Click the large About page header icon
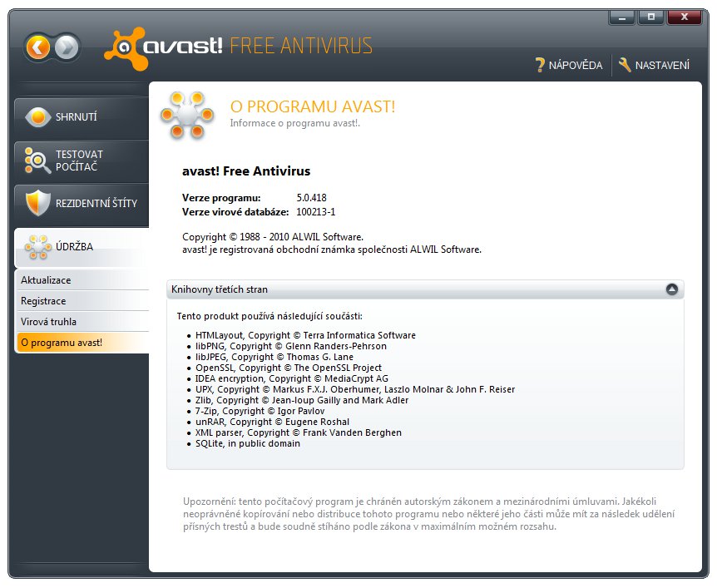This screenshot has width=717, height=588. (187, 115)
